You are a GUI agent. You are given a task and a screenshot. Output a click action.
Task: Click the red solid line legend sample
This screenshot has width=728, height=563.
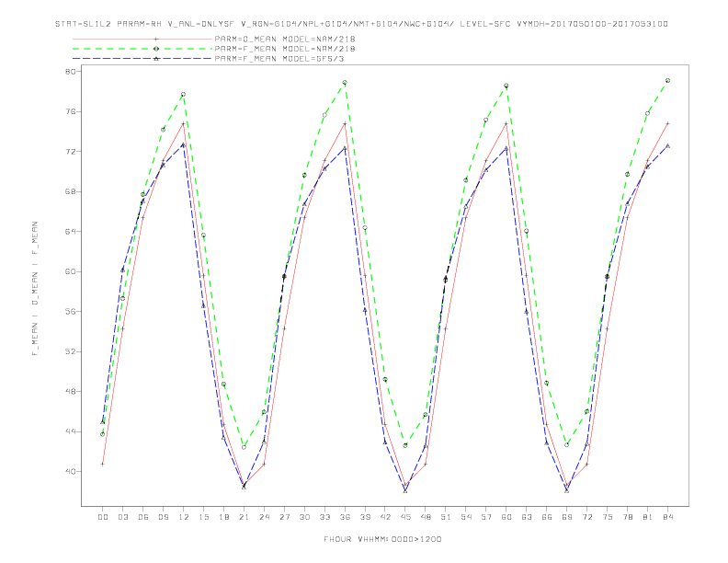pos(142,39)
